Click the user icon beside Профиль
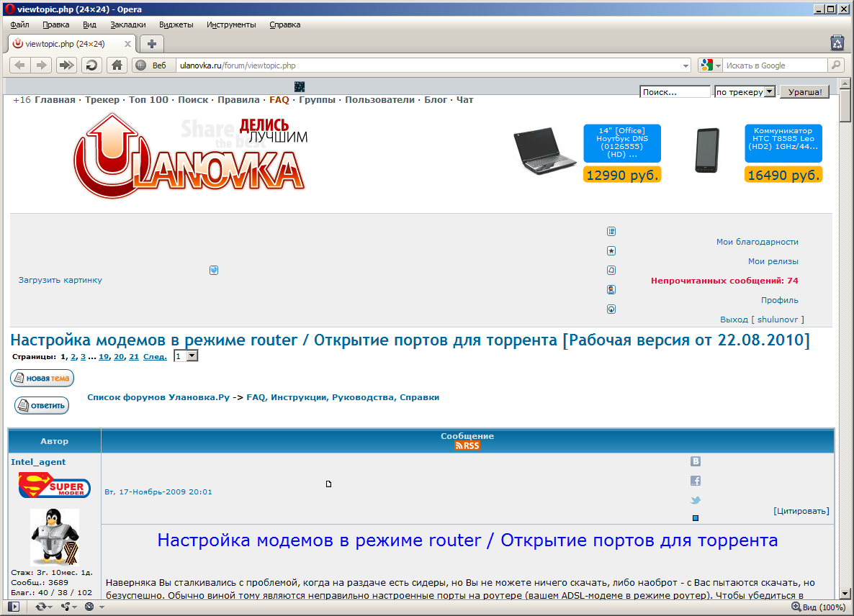 (611, 289)
